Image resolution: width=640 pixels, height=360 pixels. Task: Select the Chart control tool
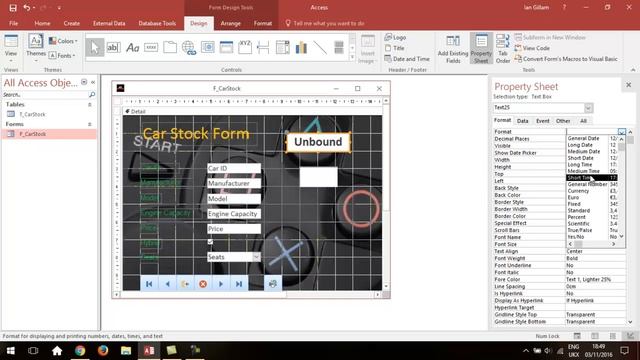301,48
